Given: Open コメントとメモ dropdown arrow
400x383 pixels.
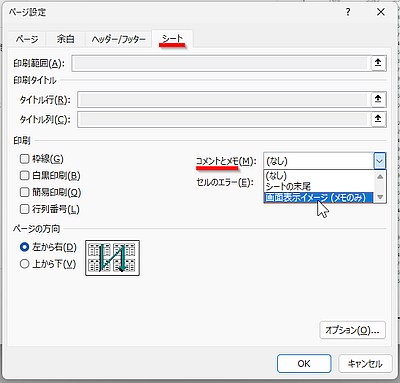Looking at the screenshot, I should (x=379, y=161).
